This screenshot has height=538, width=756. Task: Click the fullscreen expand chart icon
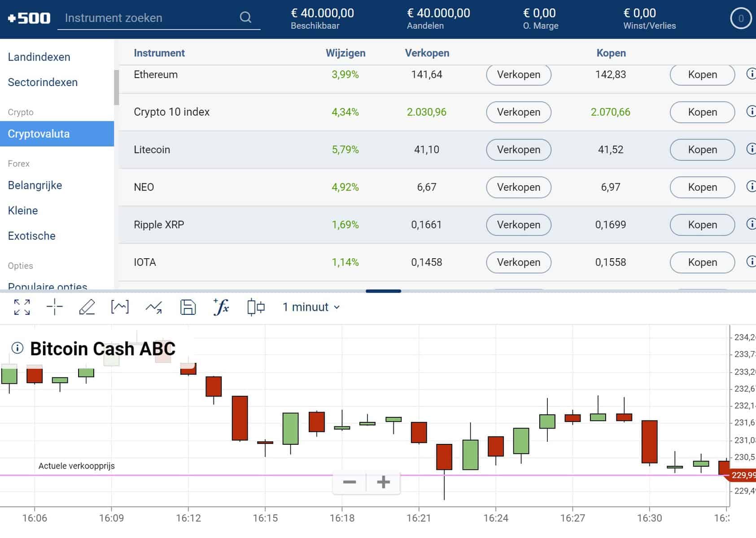pos(22,307)
